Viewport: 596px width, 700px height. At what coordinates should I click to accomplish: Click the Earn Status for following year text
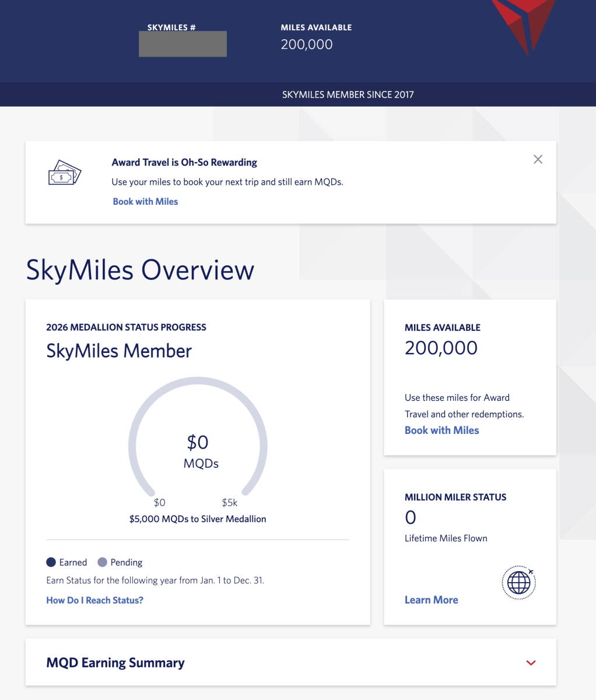tap(155, 580)
